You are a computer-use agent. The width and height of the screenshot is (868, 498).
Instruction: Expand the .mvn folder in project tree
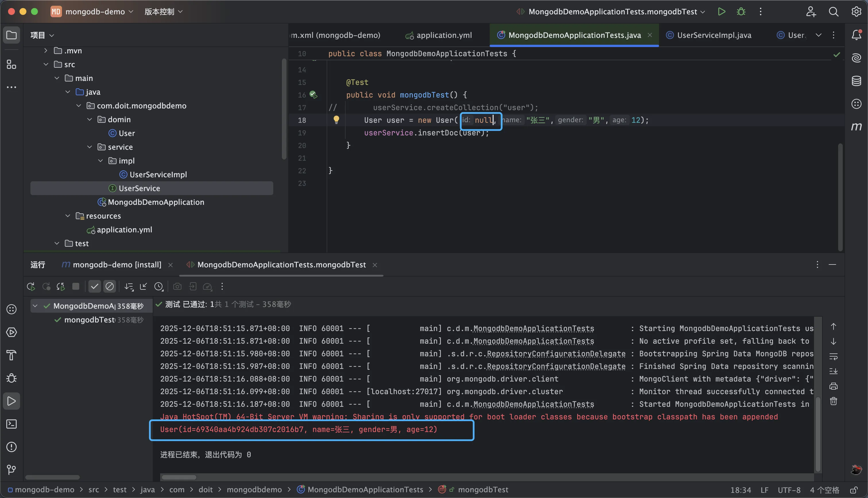pyautogui.click(x=46, y=50)
